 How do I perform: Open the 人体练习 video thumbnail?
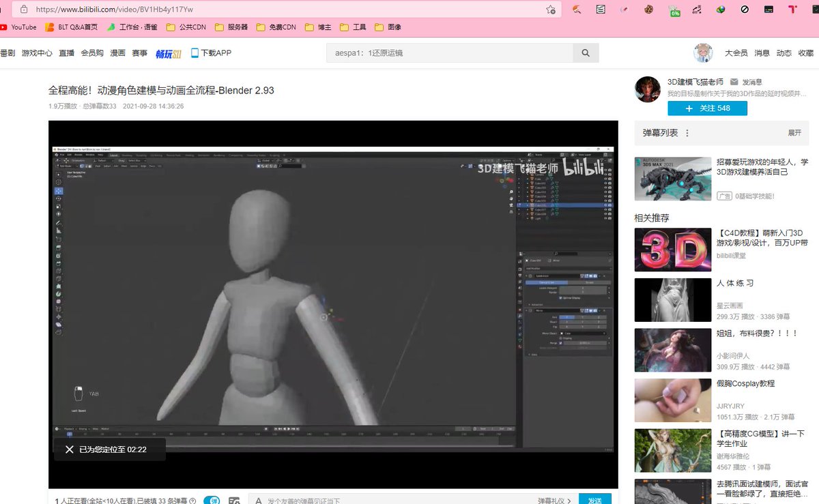click(673, 299)
